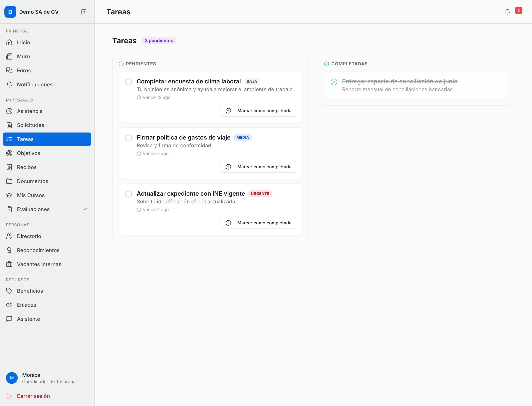Click the Vacantes internas briefcase icon
Image resolution: width=532 pixels, height=406 pixels.
(9, 264)
